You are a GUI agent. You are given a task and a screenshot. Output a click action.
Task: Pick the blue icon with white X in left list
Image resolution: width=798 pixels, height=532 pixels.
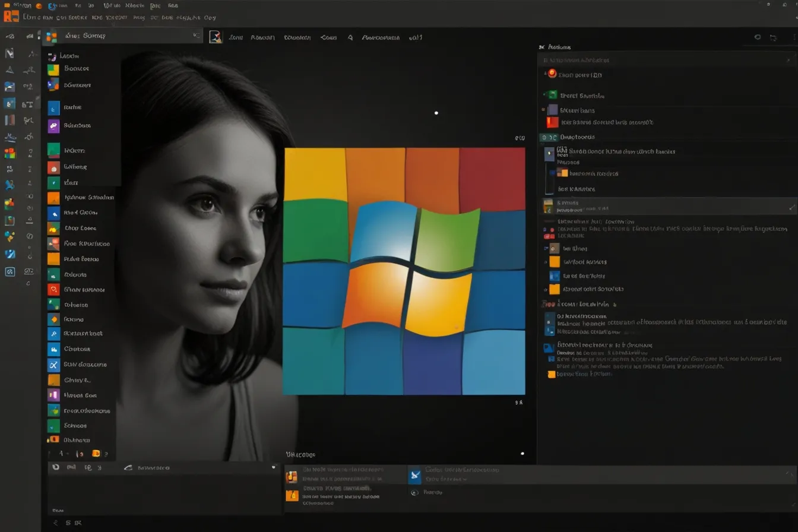pyautogui.click(x=53, y=365)
